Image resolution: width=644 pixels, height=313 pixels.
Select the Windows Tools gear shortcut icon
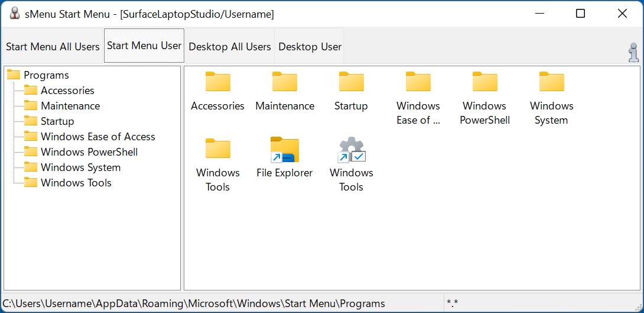pyautogui.click(x=351, y=150)
